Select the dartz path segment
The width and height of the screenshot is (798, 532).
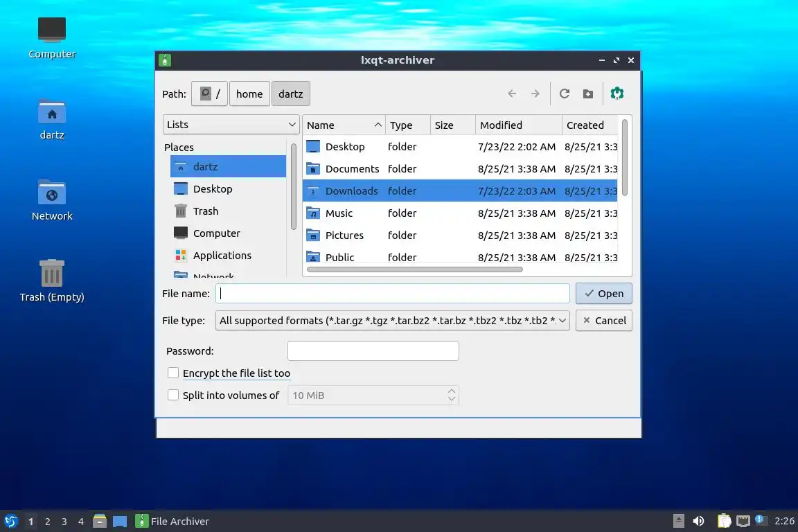(291, 94)
